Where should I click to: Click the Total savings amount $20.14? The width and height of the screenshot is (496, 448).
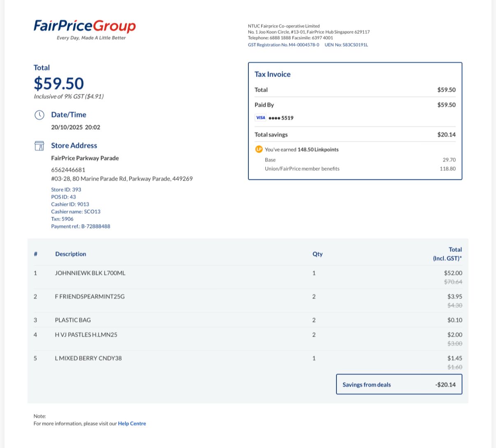pos(446,135)
